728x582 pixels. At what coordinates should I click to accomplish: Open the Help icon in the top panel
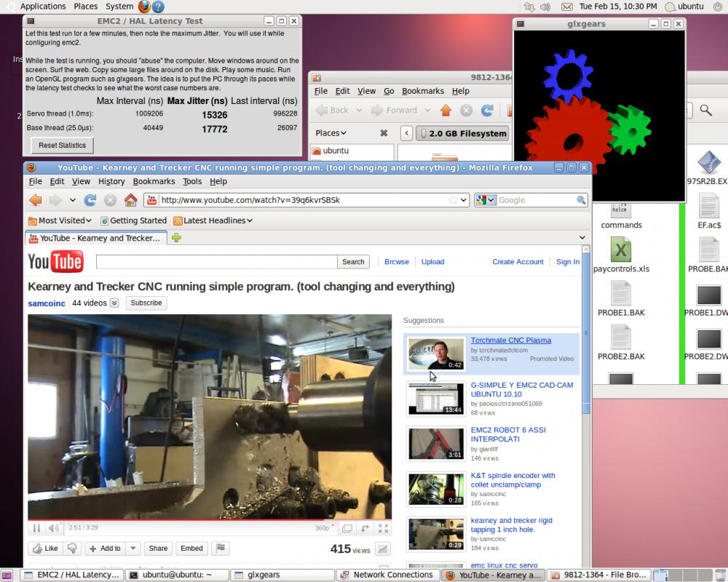point(158,7)
